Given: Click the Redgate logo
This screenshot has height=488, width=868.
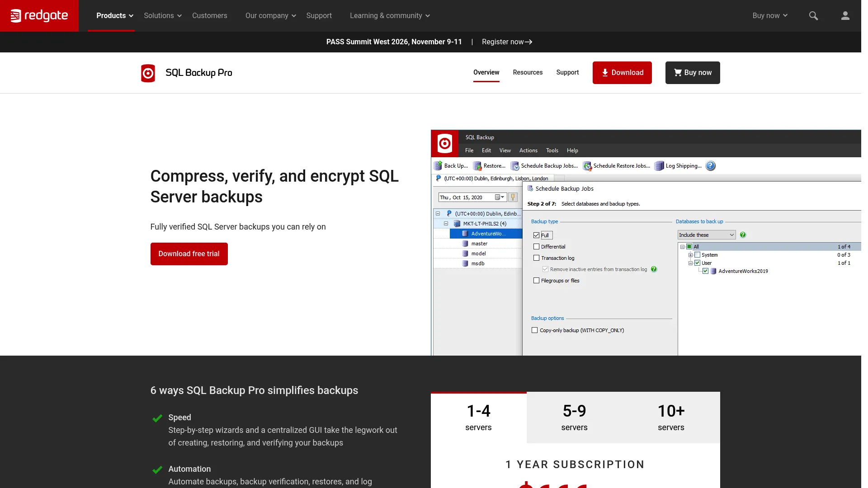Looking at the screenshot, I should [39, 16].
